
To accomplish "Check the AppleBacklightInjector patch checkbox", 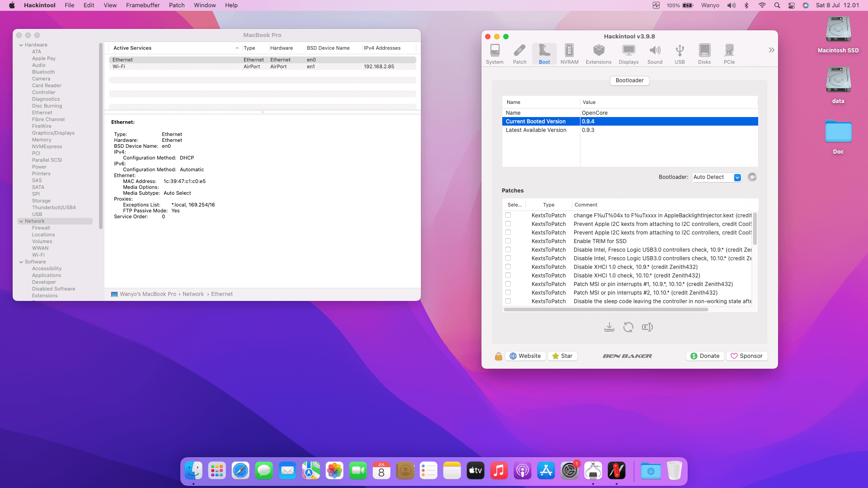I will (508, 216).
